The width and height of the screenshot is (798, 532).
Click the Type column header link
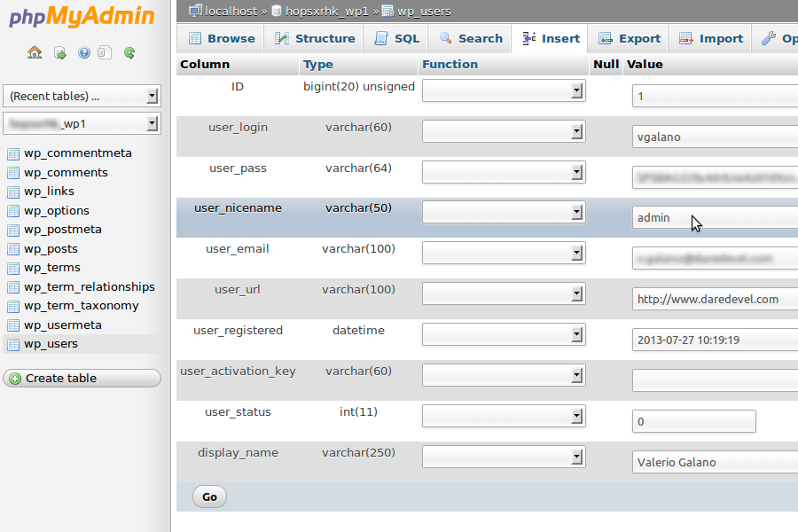pyautogui.click(x=318, y=65)
